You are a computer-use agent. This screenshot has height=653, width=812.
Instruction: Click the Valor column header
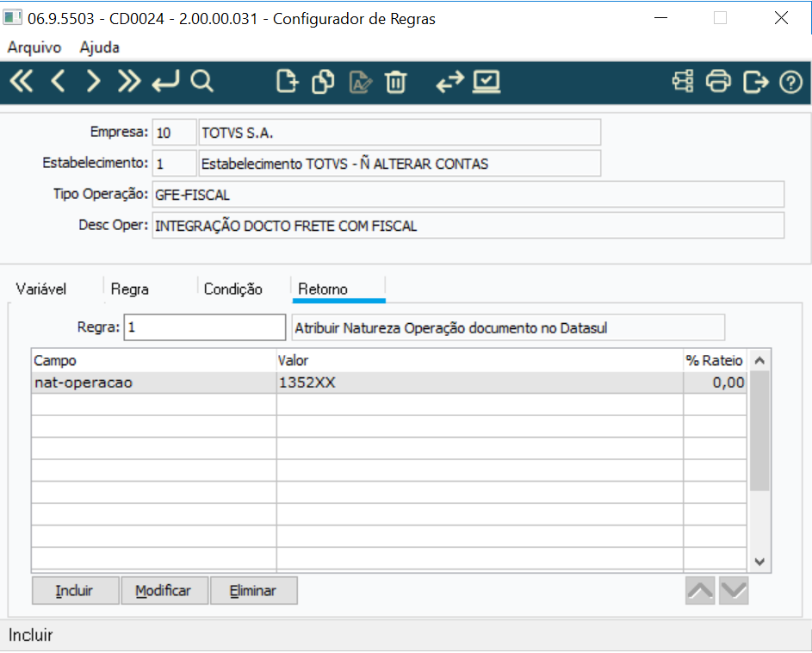pyautogui.click(x=480, y=360)
